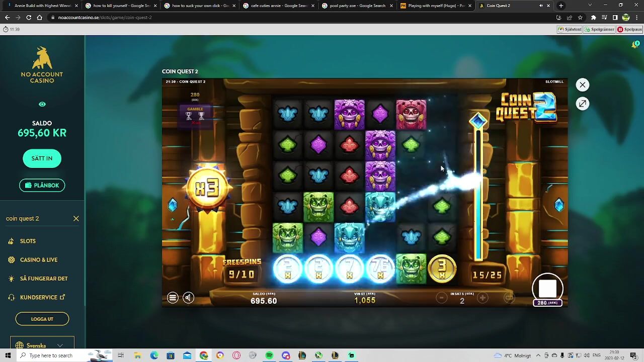The height and width of the screenshot is (362, 644).
Task: Open the browser extensions puzzle icon
Action: (593, 18)
